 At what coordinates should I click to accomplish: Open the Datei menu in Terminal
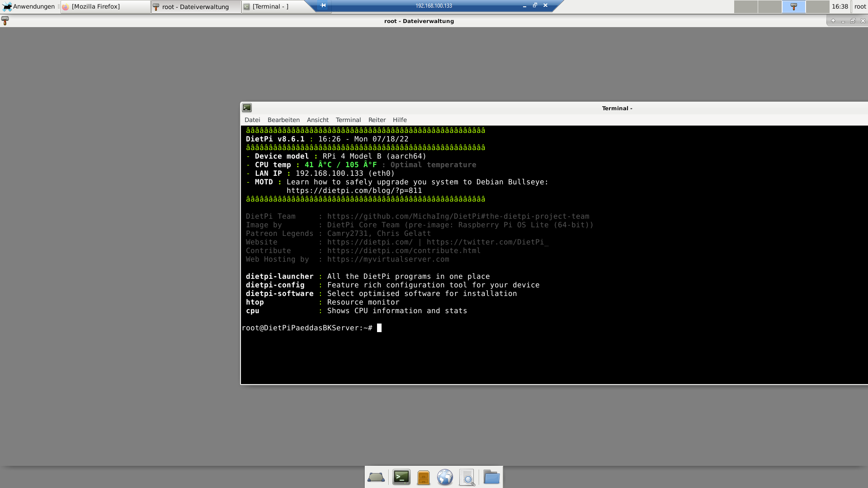pyautogui.click(x=252, y=120)
